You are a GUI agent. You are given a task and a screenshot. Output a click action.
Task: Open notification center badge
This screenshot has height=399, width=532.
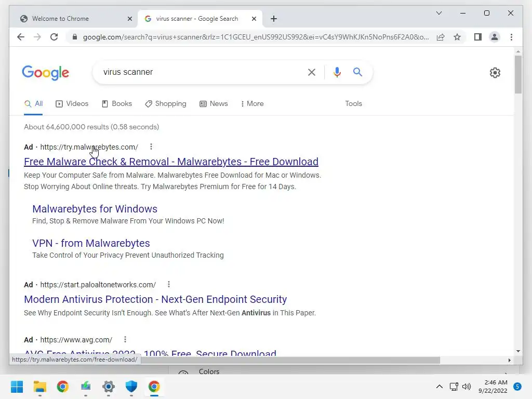pos(517,387)
